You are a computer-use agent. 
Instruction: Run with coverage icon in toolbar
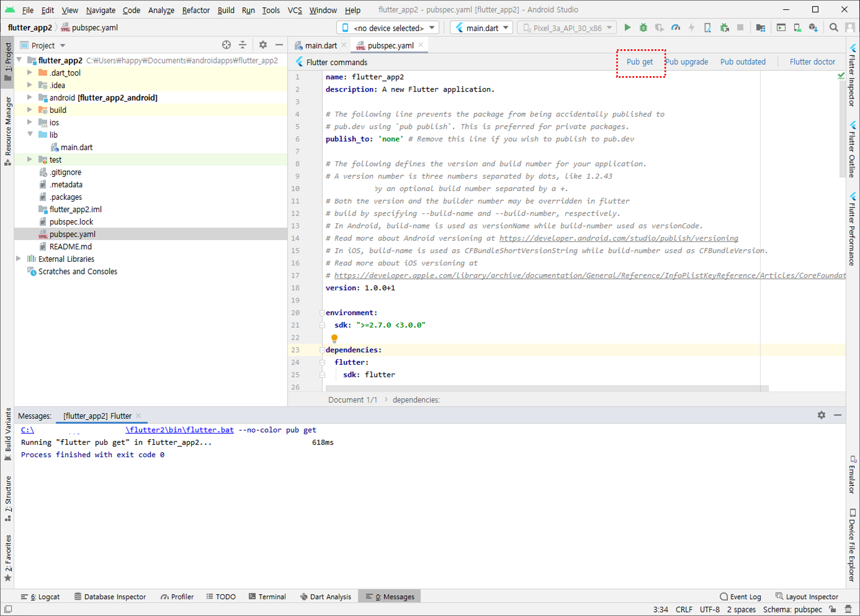[660, 27]
